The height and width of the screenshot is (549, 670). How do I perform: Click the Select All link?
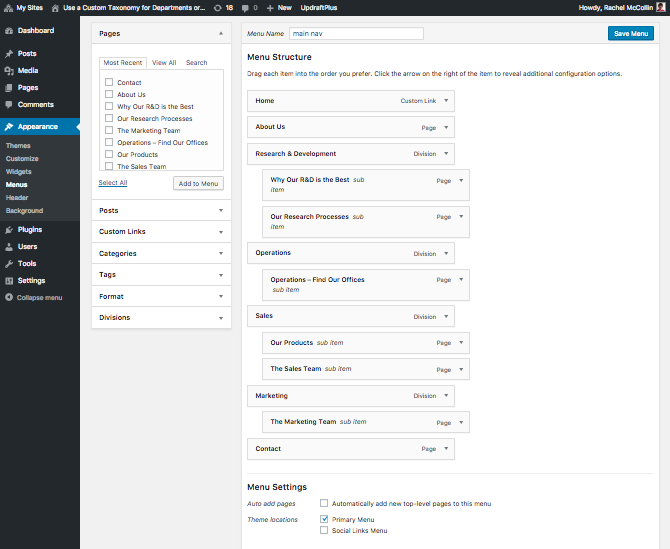click(113, 182)
